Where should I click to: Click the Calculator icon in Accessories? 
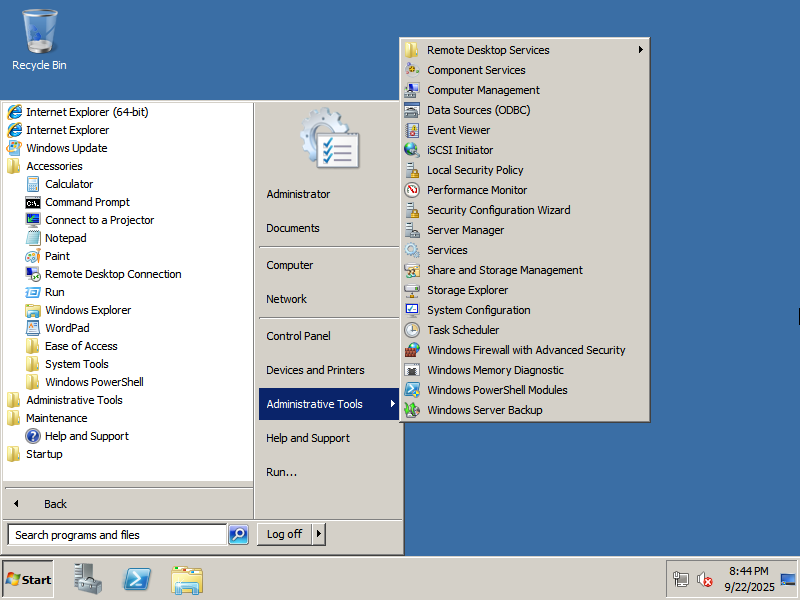point(33,184)
